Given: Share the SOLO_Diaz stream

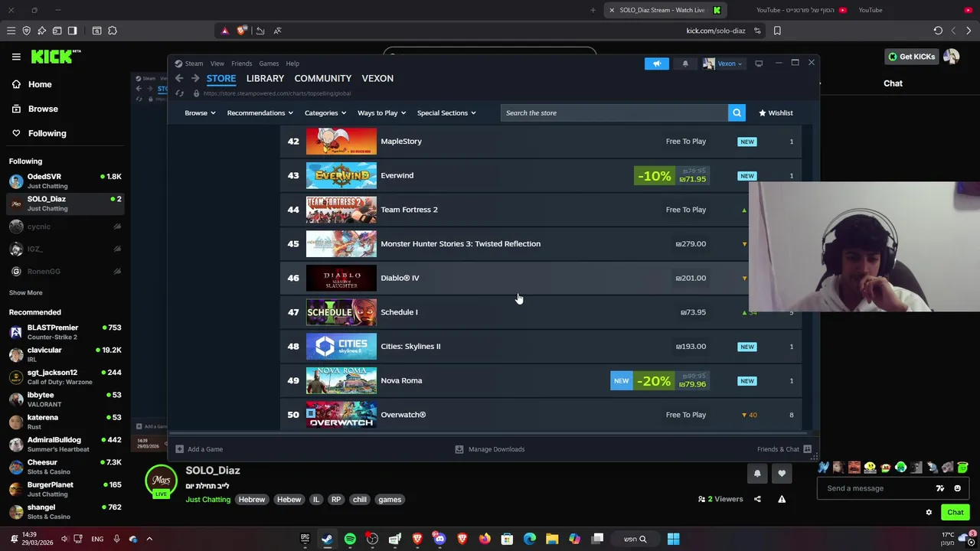Looking at the screenshot, I should tap(757, 499).
